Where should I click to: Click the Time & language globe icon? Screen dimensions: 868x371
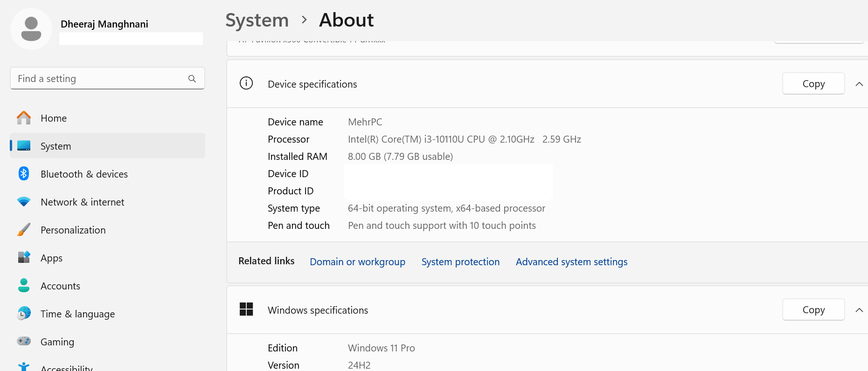24,314
